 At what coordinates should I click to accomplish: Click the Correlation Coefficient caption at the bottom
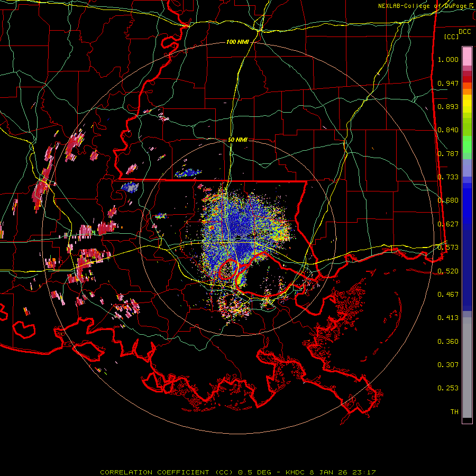(x=237, y=472)
